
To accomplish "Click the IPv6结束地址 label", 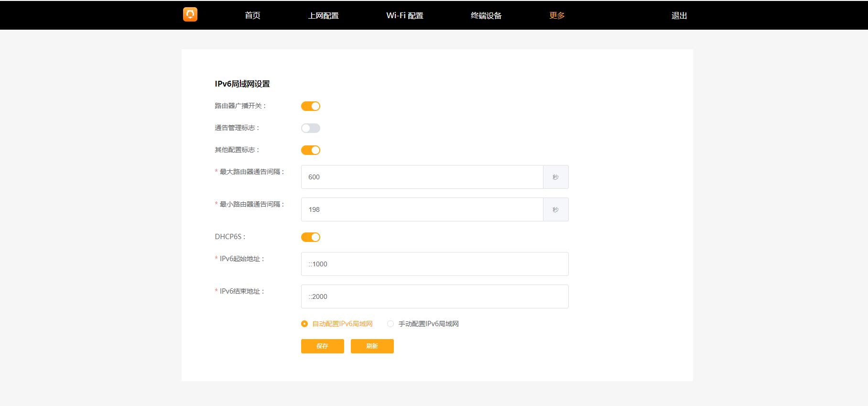I will (x=242, y=291).
